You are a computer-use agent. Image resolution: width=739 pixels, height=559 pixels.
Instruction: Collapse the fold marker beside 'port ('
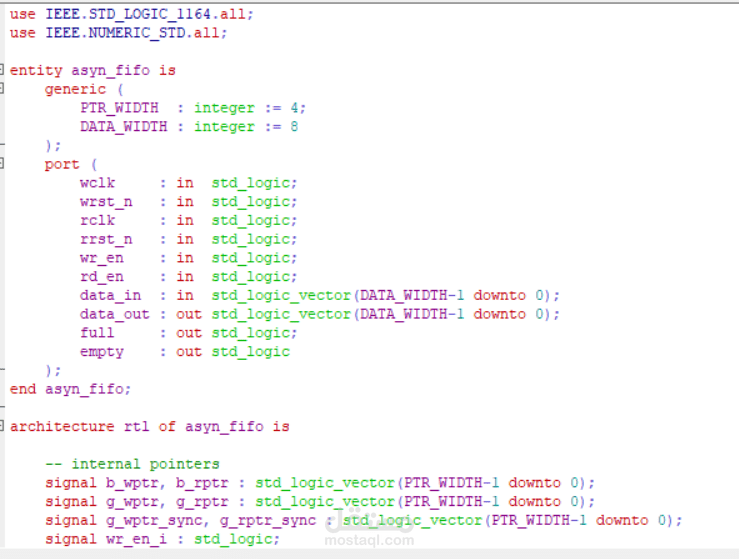[x=1, y=163]
